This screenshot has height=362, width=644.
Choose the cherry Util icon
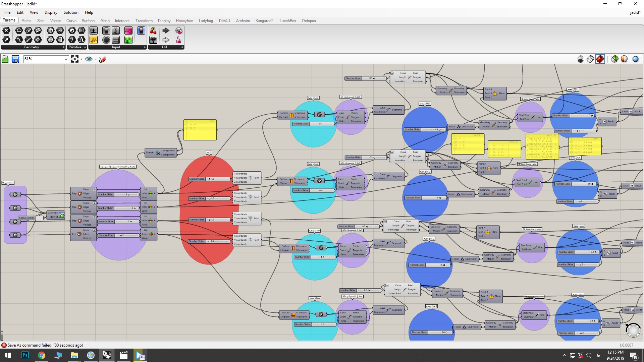coord(153,31)
